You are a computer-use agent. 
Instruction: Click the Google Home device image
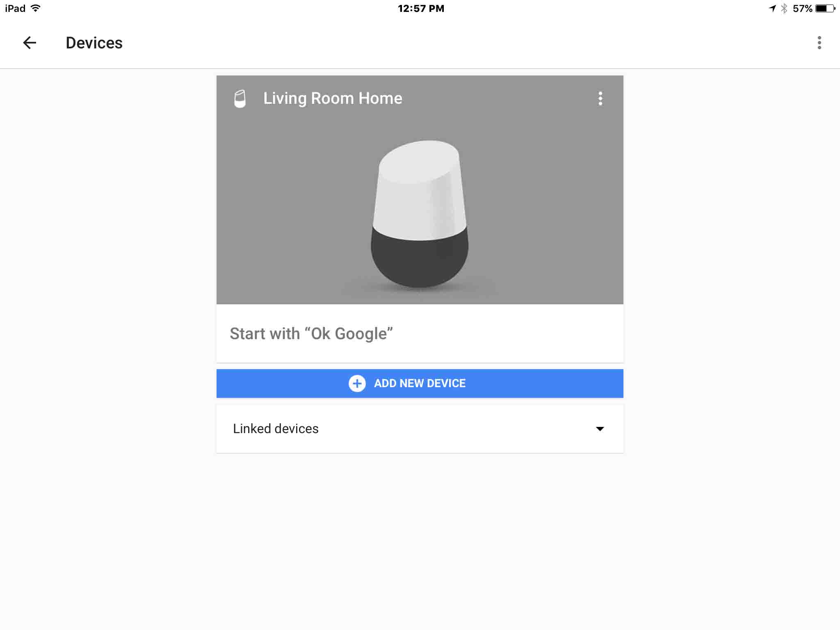(419, 213)
